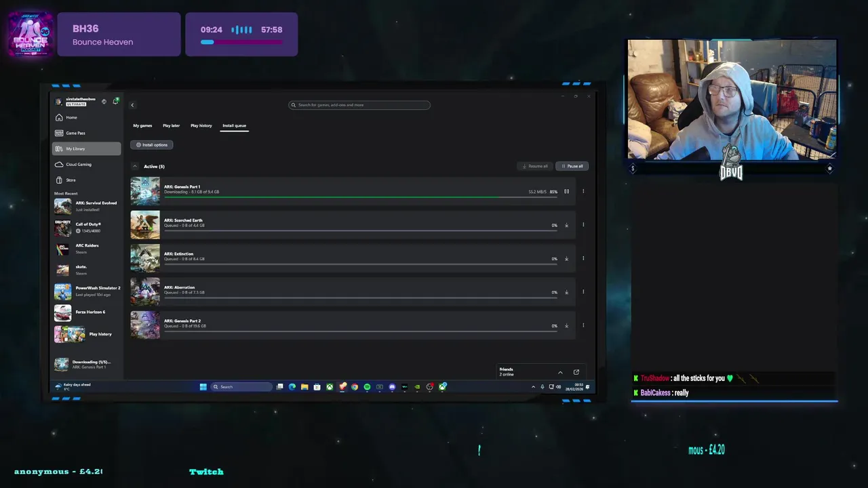Image resolution: width=868 pixels, height=488 pixels.
Task: Click the profile avatar sirstatetheobvo
Action: 58,102
